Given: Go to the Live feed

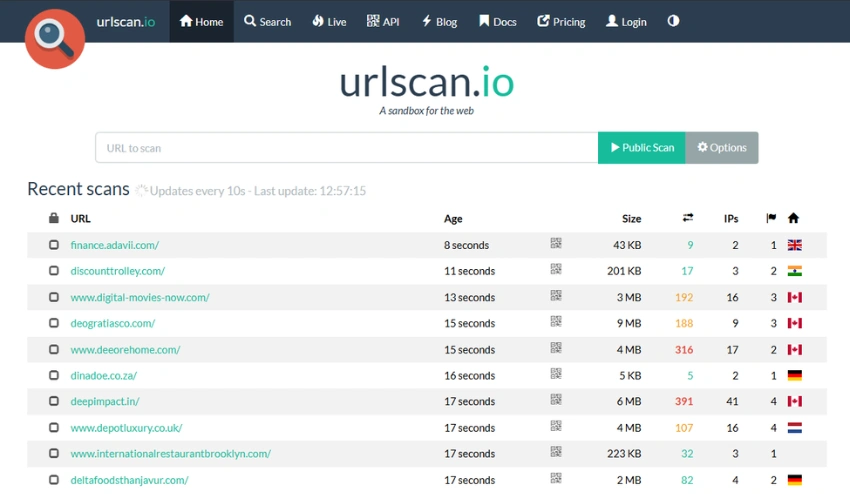Looking at the screenshot, I should pyautogui.click(x=329, y=22).
